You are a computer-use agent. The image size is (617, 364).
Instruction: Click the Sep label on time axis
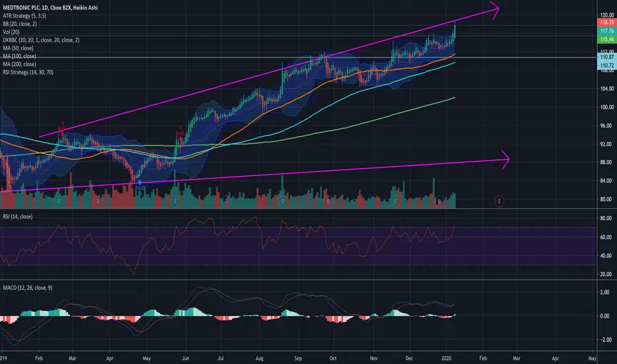[298, 359]
